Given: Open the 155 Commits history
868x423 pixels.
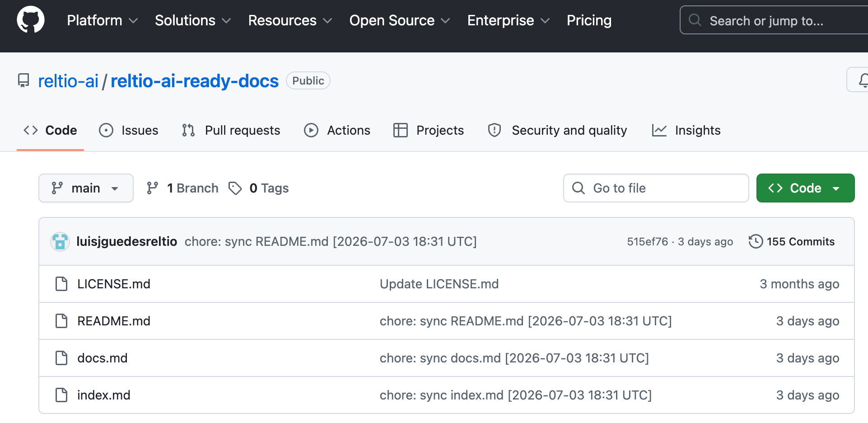Looking at the screenshot, I should point(792,241).
